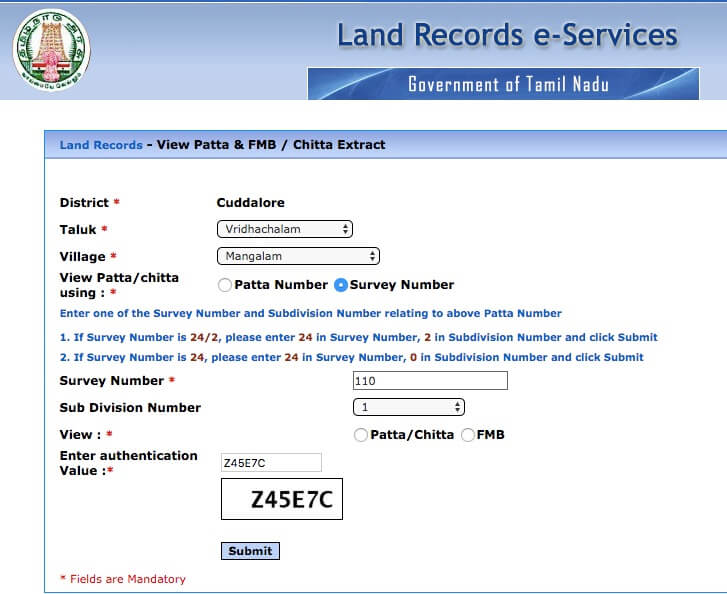Click the 'Enter authentication Value' label
The height and width of the screenshot is (594, 727).
128,463
